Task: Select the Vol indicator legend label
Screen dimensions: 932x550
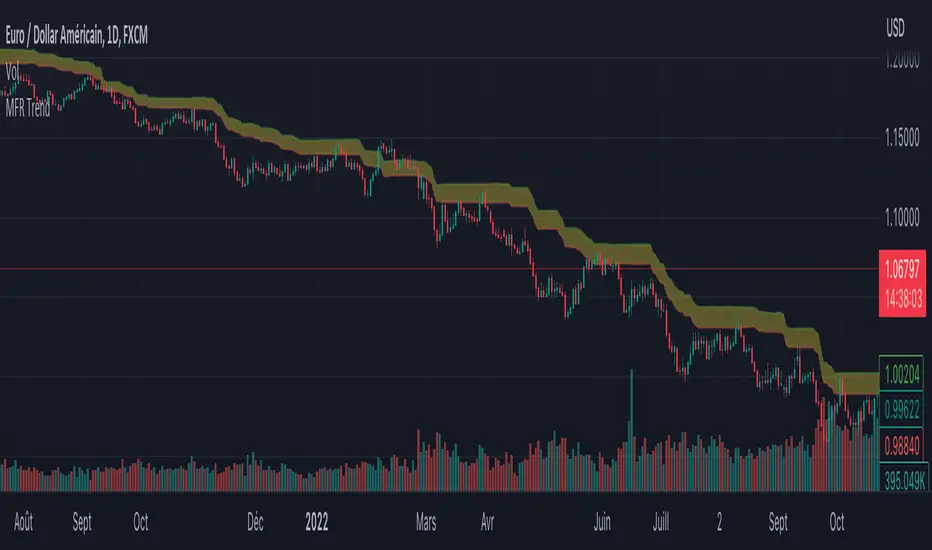Action: tap(15, 74)
